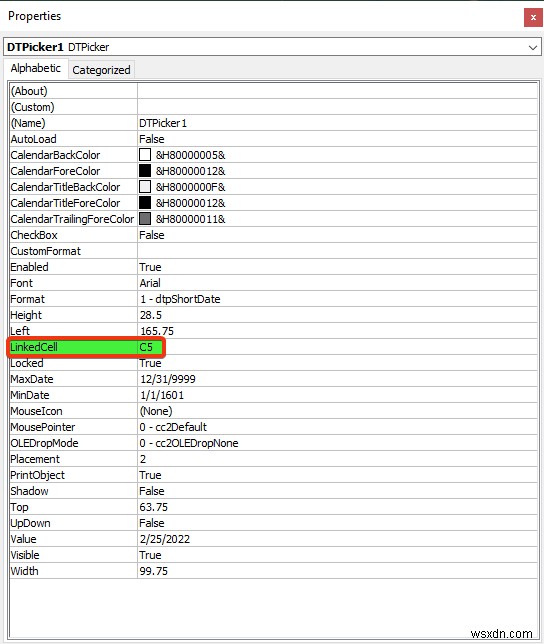Click the Height value 28.5
Image resolution: width=544 pixels, height=644 pixels.
(x=151, y=315)
